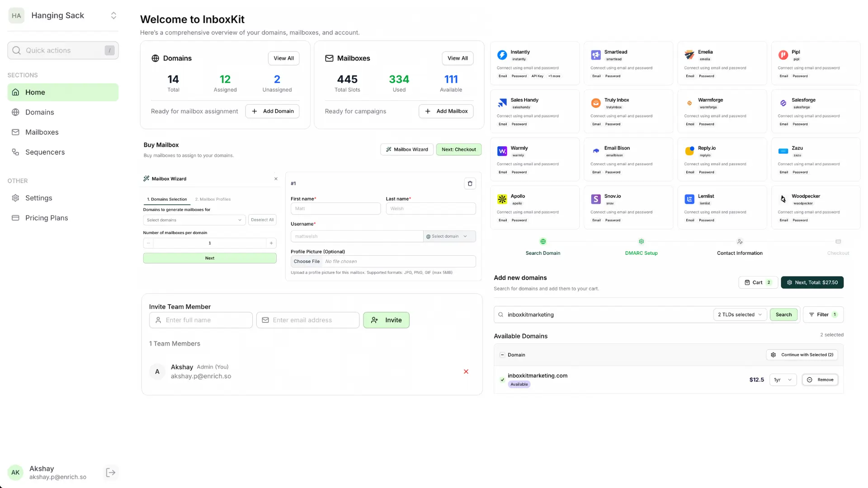This screenshot has height=488, width=868.
Task: Open the cart showing 2 items
Action: (758, 282)
